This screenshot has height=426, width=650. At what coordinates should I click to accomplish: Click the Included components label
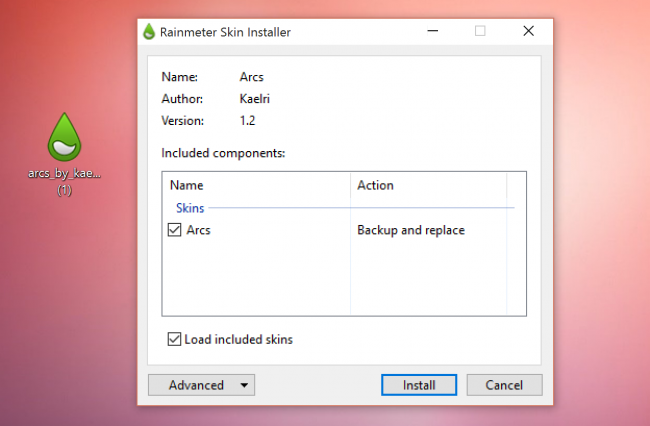223,153
